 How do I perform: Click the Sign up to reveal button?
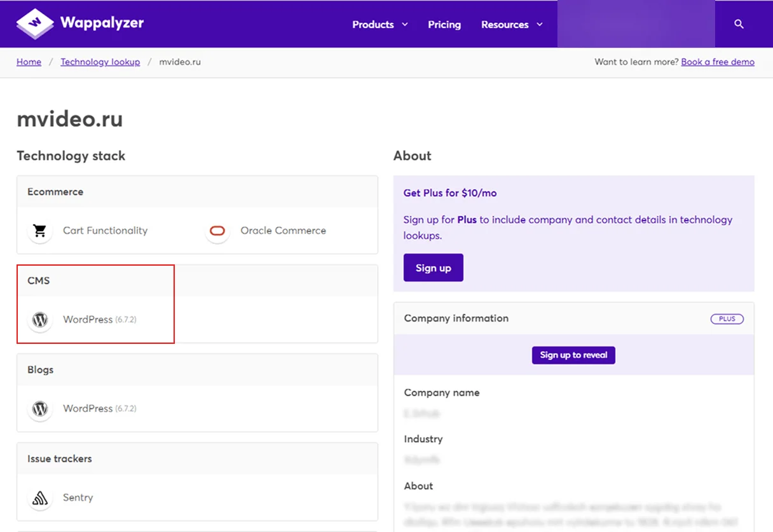[x=573, y=355]
